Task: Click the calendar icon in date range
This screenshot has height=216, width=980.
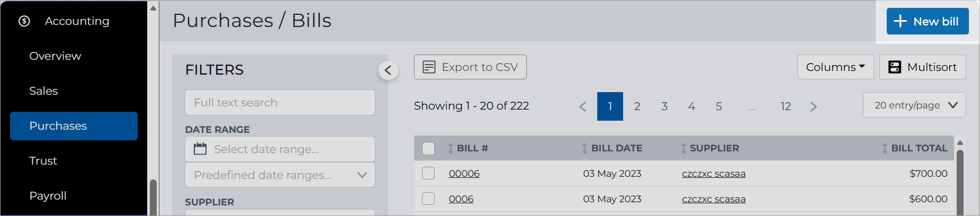Action: pos(200,149)
